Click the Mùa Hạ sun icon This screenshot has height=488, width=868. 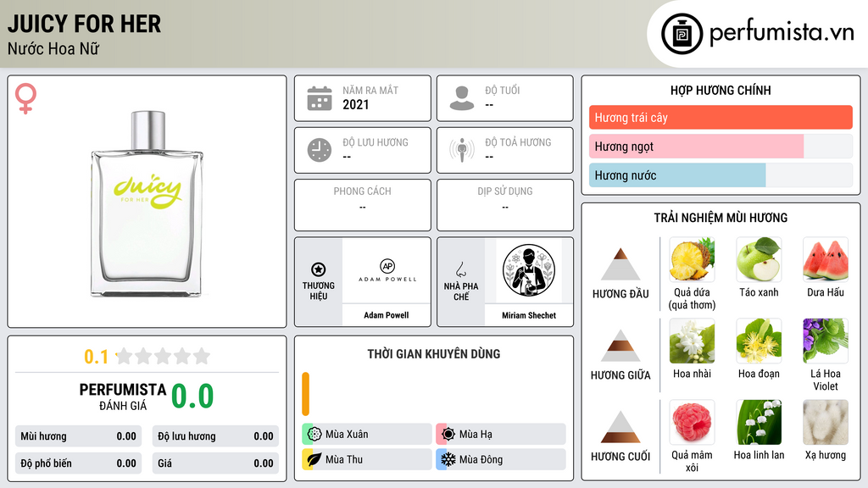coord(448,434)
